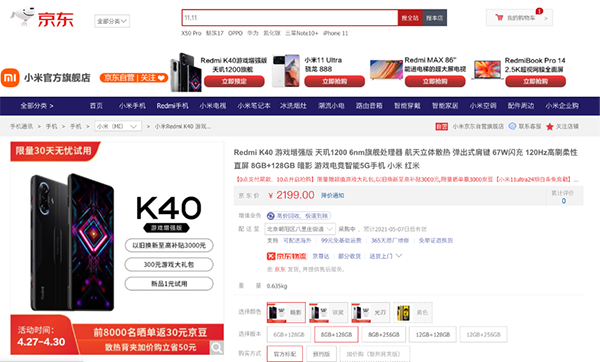Click the red 自营 badge icon
This screenshot has width=600, height=362.
click(441, 126)
